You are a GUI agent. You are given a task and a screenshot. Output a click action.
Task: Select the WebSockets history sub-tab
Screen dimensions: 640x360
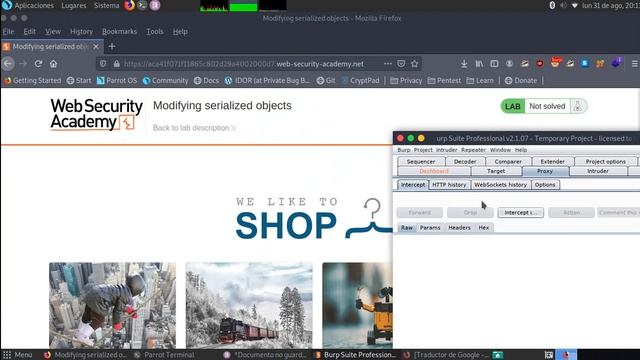[500, 185]
